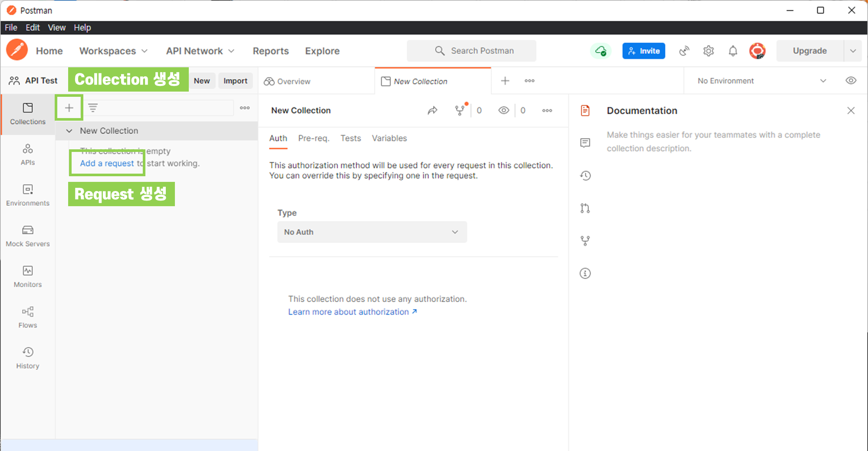Click the share collection arrow icon
This screenshot has width=868, height=451.
(432, 110)
